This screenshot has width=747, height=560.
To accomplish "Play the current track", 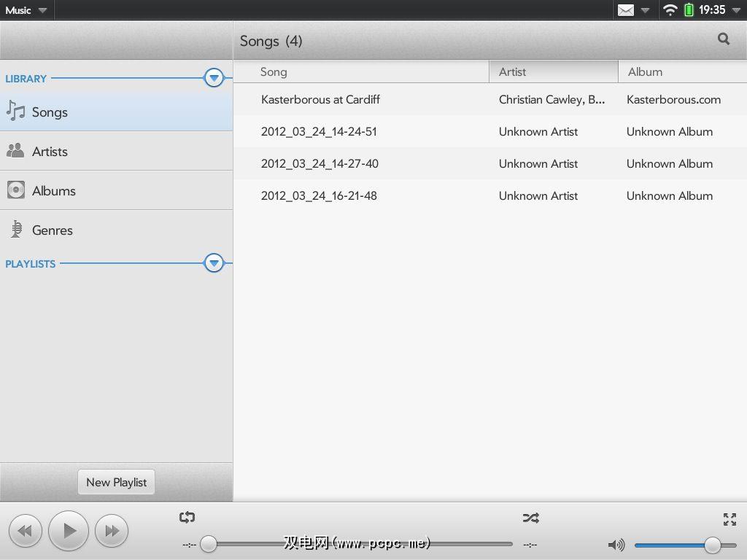I will pos(69,531).
